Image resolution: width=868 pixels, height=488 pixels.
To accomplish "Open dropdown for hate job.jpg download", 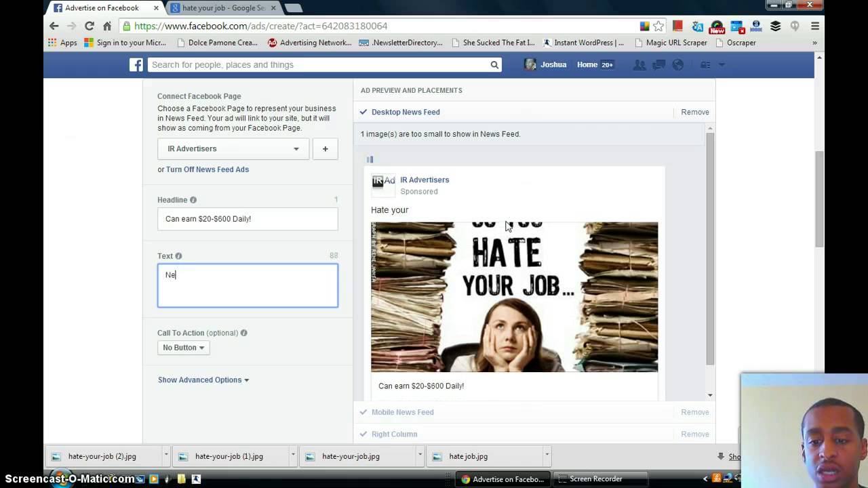I will click(x=546, y=456).
